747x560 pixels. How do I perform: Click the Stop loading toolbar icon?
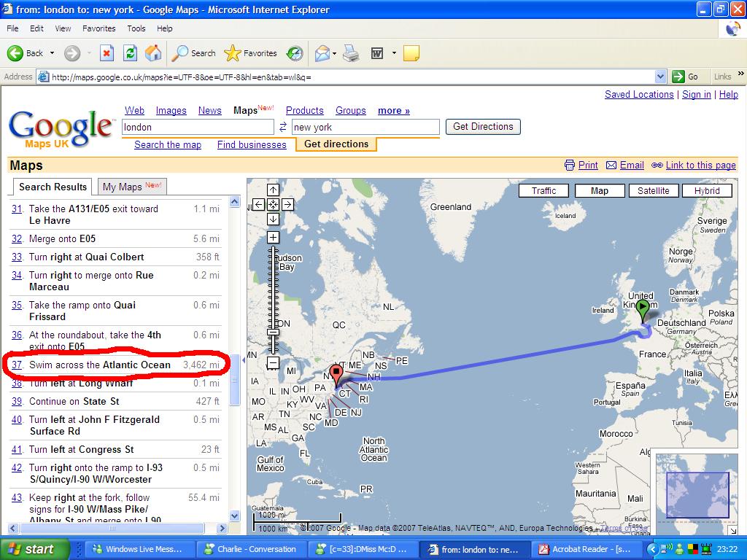[x=107, y=53]
